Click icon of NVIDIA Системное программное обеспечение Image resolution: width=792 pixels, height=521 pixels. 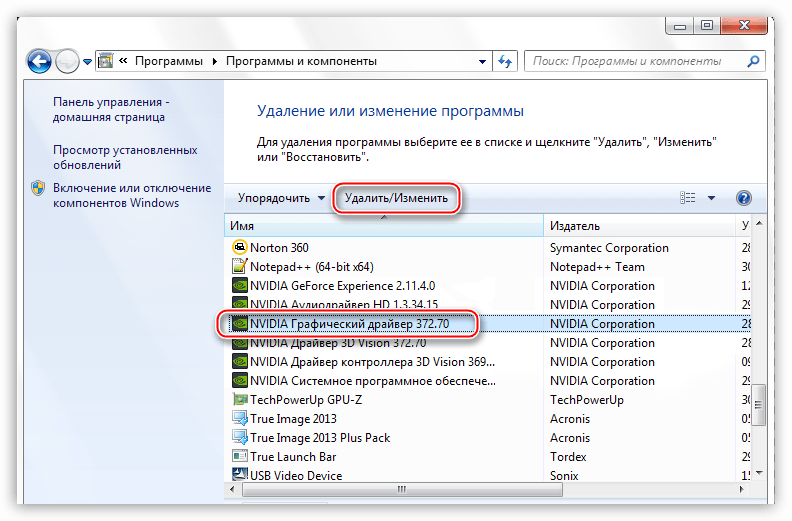coord(239,381)
